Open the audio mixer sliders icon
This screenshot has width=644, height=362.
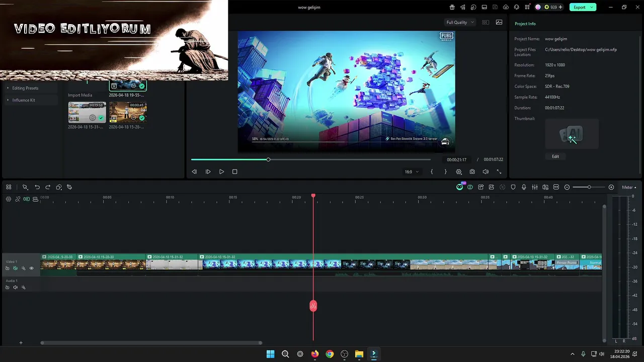pos(535,187)
